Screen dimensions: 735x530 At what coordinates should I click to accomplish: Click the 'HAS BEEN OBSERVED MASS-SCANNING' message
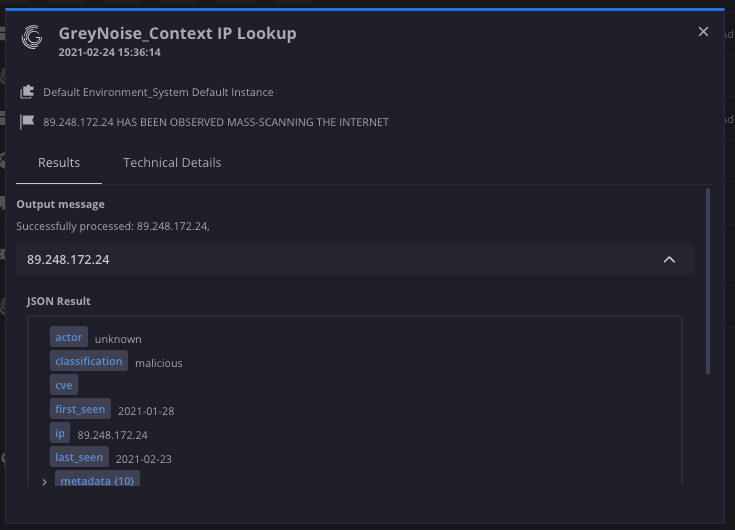click(x=216, y=122)
